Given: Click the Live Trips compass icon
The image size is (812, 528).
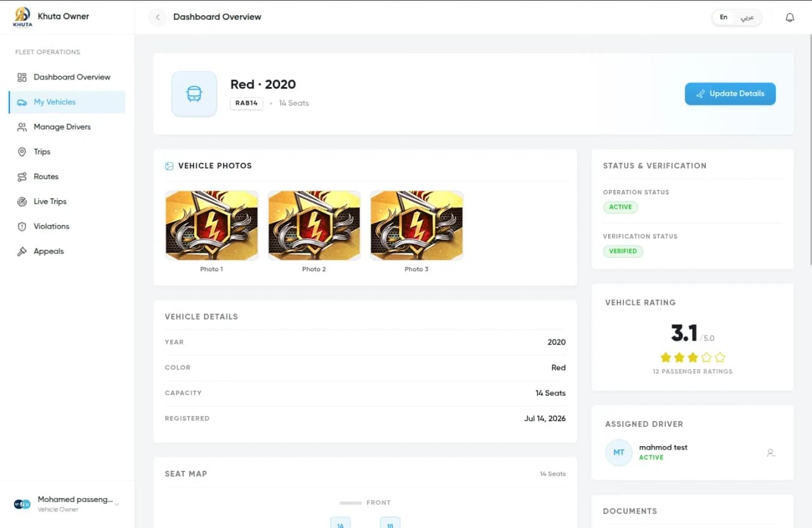Looking at the screenshot, I should coord(22,201).
